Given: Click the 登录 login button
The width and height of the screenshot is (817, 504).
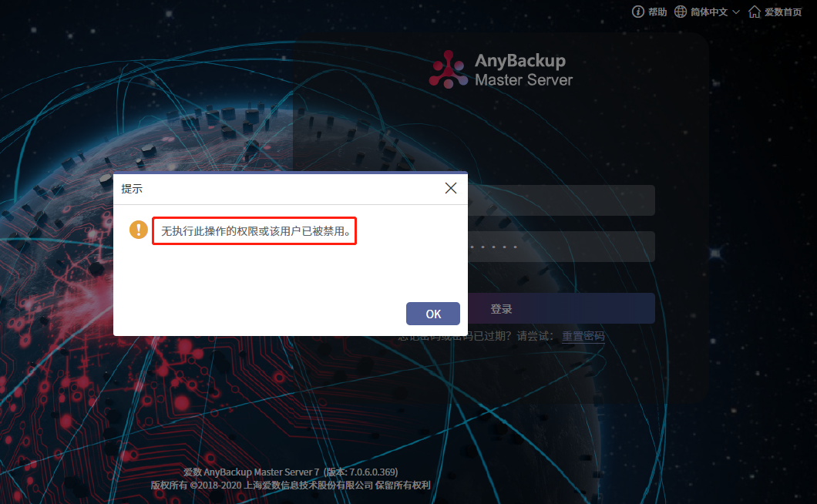Looking at the screenshot, I should click(561, 308).
